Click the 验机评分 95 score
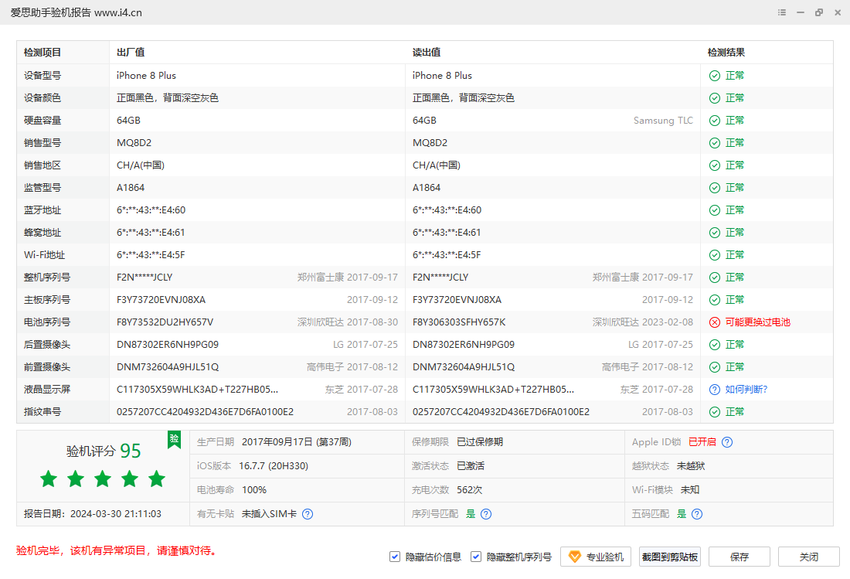The width and height of the screenshot is (850, 579). point(103,451)
